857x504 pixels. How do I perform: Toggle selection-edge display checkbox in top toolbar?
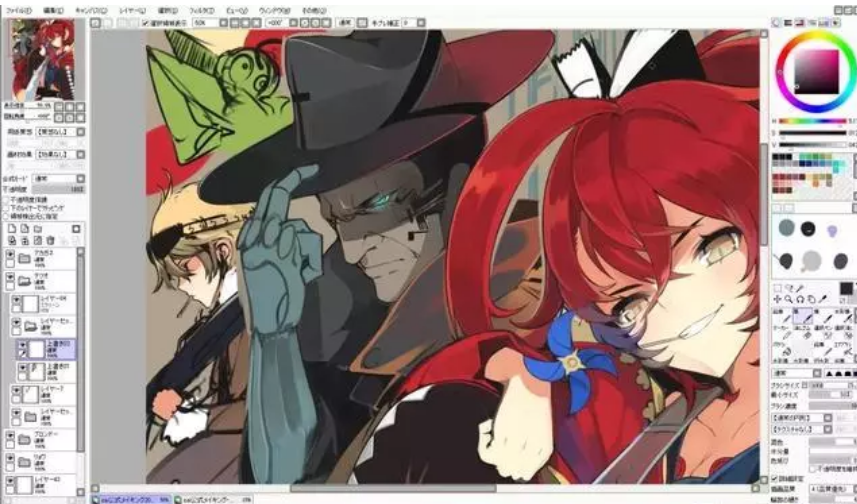[x=145, y=23]
